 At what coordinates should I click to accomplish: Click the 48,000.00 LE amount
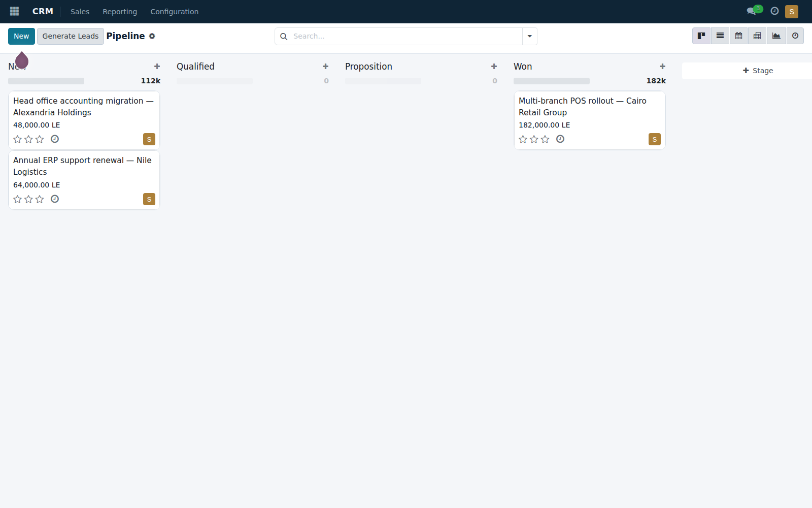[37, 125]
